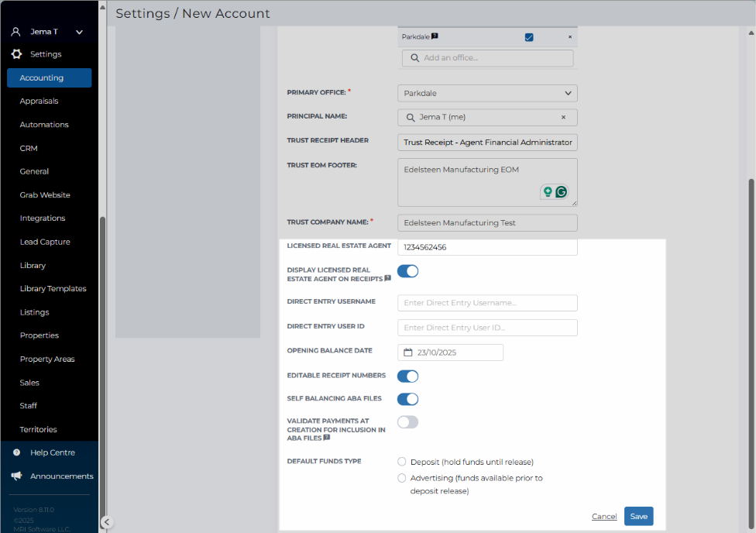Viewport: 756px width, 533px height.
Task: Click the Grammarly icon in Trust EOM Footer
Action: click(x=562, y=192)
